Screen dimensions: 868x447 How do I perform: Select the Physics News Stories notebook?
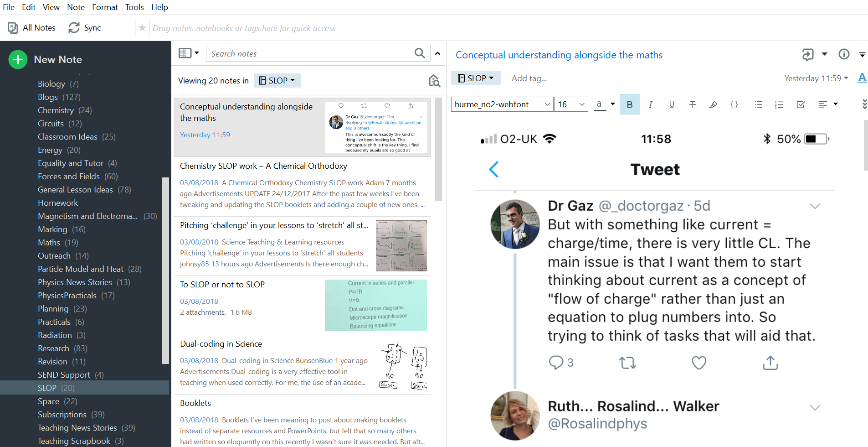coord(84,282)
